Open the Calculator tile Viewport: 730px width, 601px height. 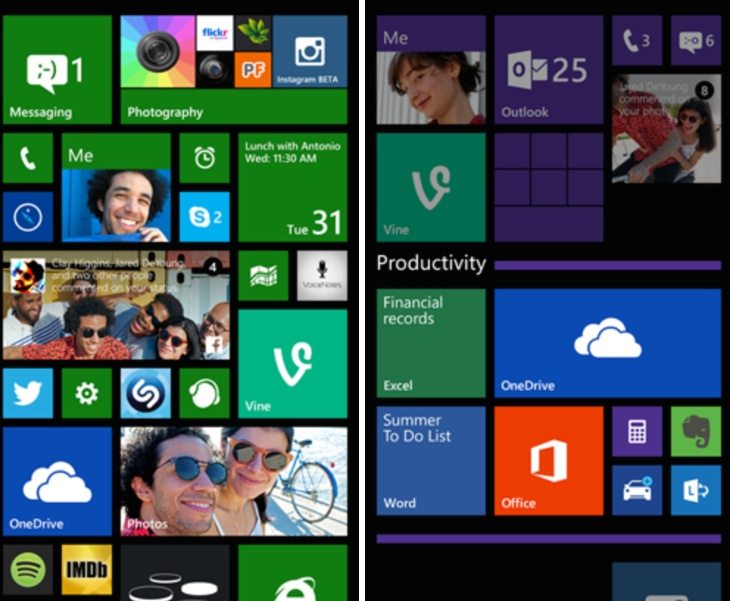[637, 432]
